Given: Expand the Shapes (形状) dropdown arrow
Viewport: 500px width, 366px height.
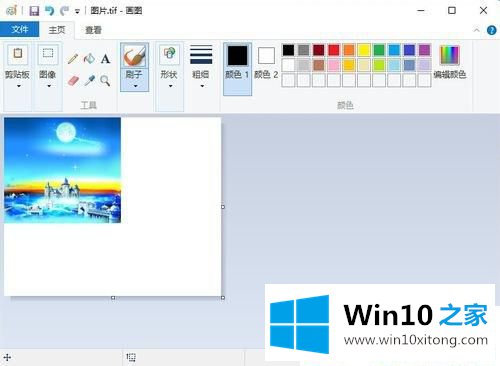Looking at the screenshot, I should pyautogui.click(x=170, y=86).
